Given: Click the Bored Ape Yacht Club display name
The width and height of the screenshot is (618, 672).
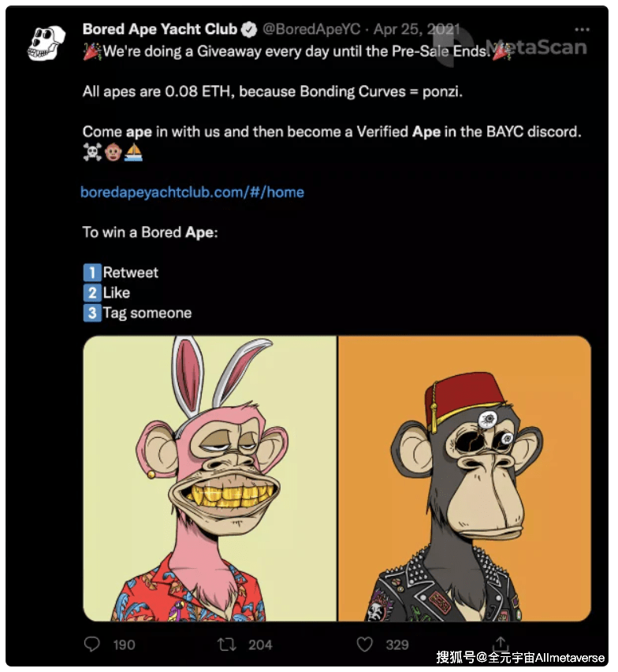Looking at the screenshot, I should 159,30.
